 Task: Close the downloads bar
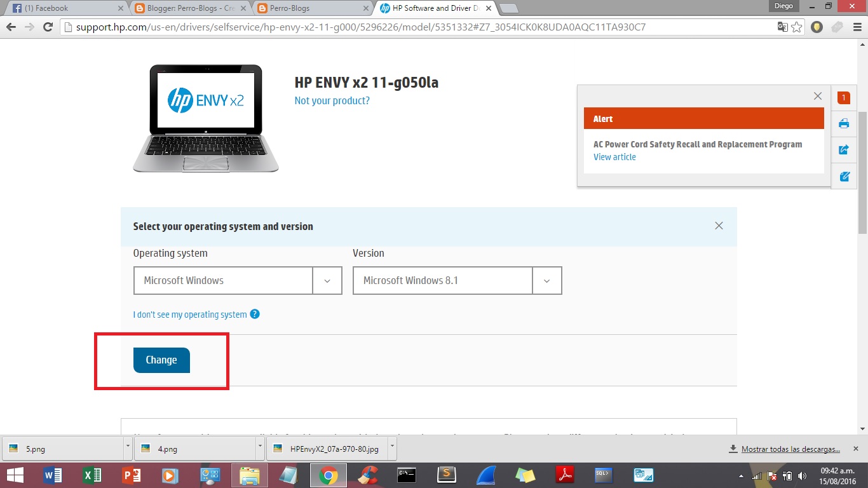855,449
